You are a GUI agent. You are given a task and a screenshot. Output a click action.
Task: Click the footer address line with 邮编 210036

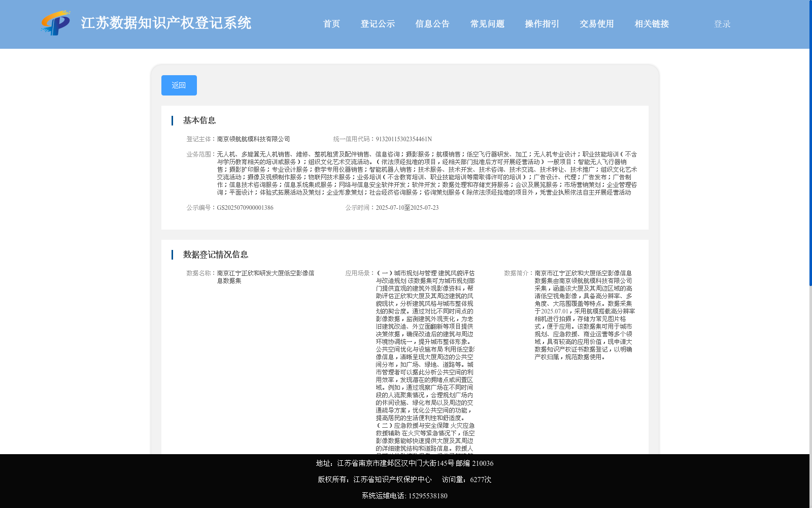(404, 463)
